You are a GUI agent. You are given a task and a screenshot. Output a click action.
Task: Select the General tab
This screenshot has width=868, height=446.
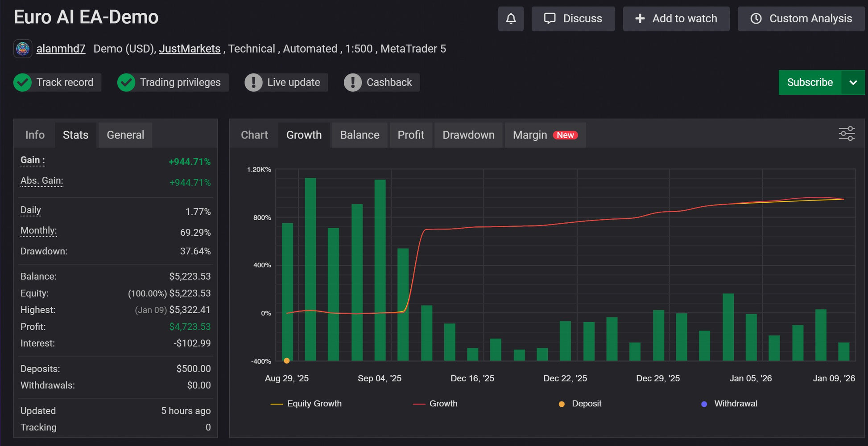tap(125, 135)
